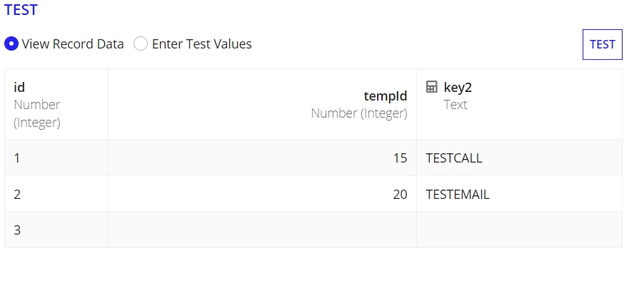The height and width of the screenshot is (303, 644).
Task: Select the TESTEMAIL cell
Action: tap(520, 195)
